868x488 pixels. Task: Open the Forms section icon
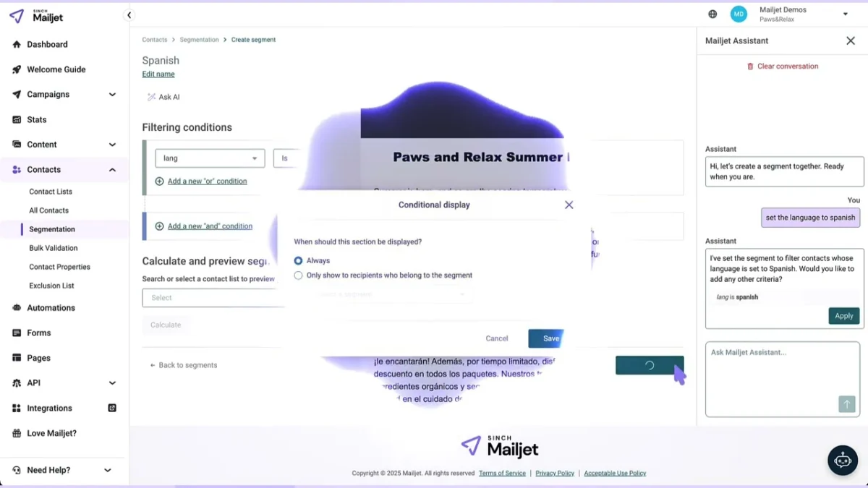[x=15, y=333]
